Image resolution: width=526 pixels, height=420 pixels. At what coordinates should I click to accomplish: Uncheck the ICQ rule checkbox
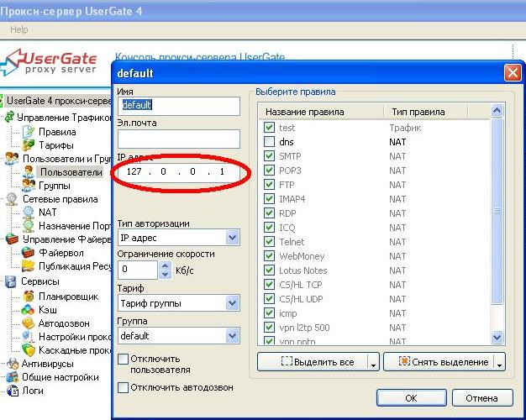(269, 228)
